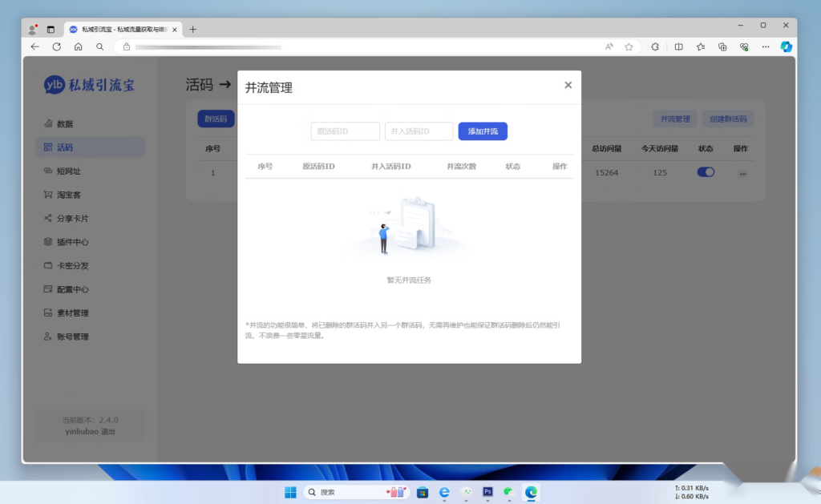Click the 创建群活码 button
The width and height of the screenshot is (821, 504).
pos(727,118)
